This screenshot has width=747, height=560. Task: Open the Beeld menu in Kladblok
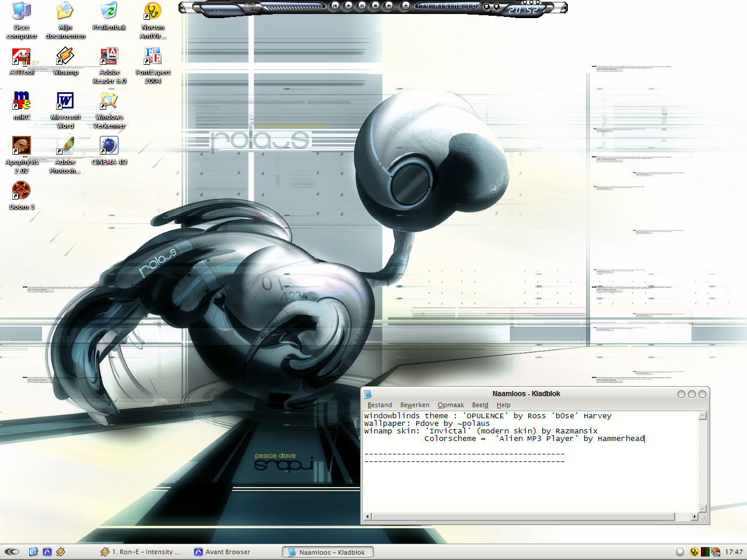tap(480, 405)
